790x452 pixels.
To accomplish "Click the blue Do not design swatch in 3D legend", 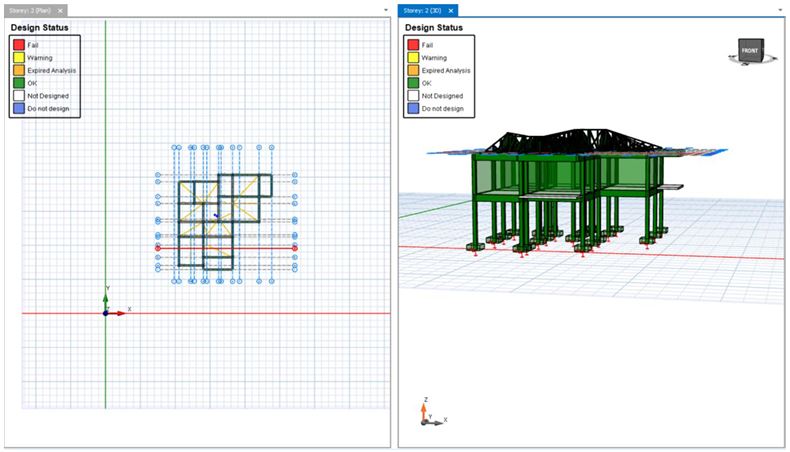I will point(413,108).
